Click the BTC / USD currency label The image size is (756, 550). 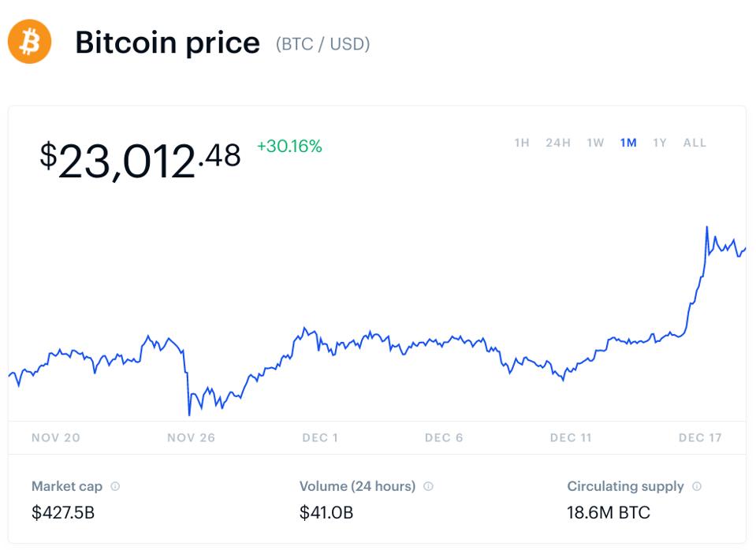point(322,45)
